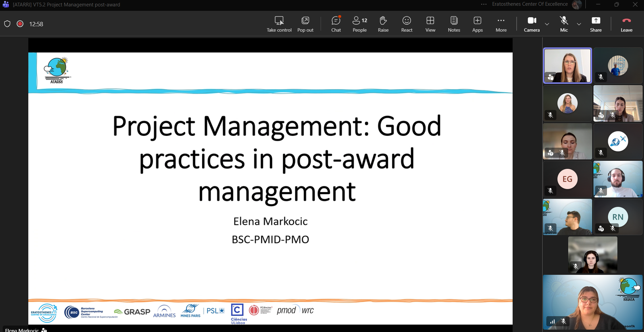This screenshot has height=332, width=644.
Task: Open title bar ellipsis settings menu
Action: 484,4
